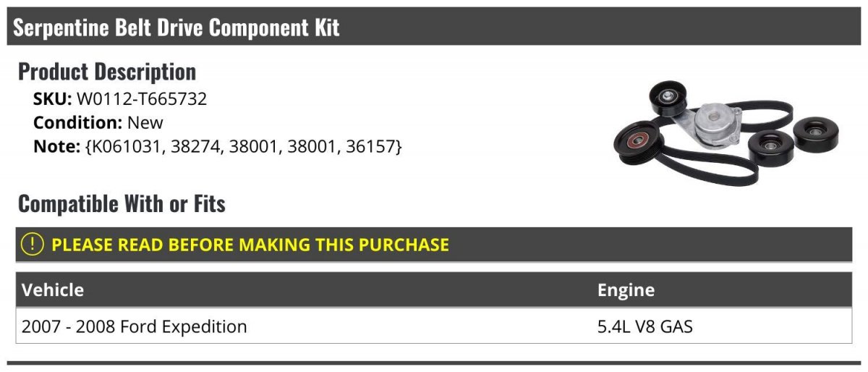Select the part numbers in the Note line

coord(244,146)
